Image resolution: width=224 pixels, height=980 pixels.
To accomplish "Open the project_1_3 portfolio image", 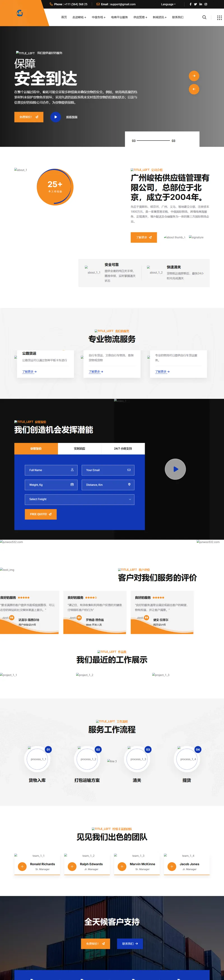I will click(161, 675).
